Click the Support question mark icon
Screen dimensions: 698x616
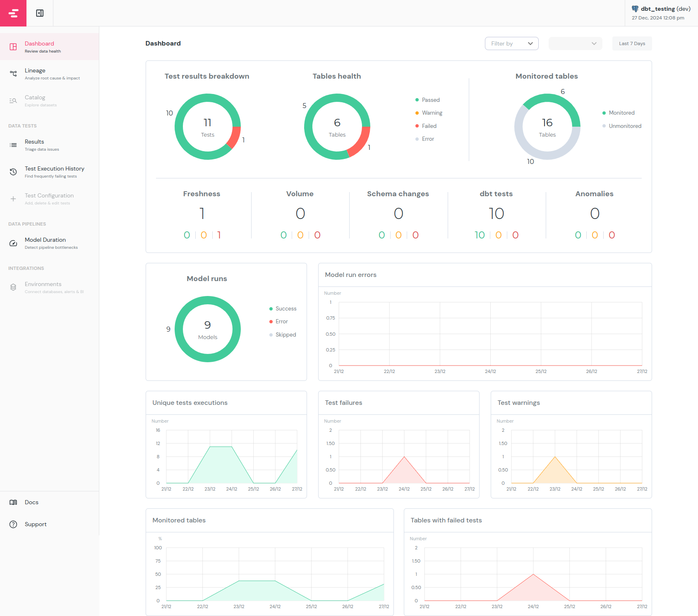click(x=13, y=524)
